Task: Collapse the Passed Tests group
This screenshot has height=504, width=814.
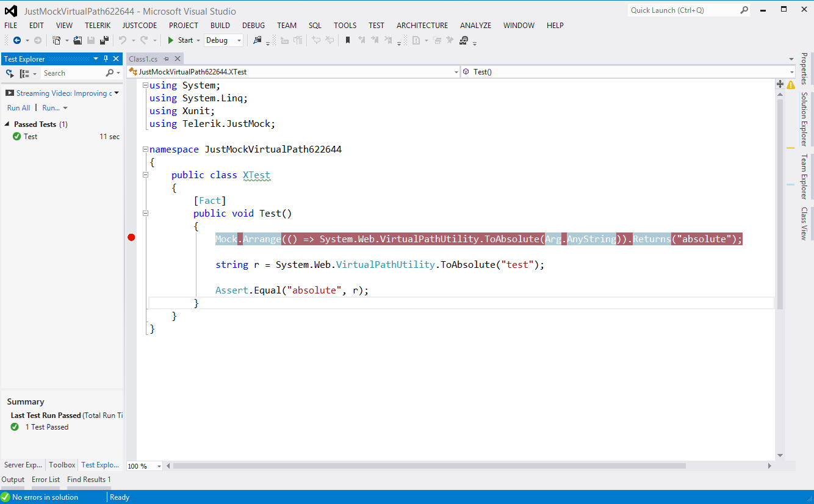Action: pos(7,124)
